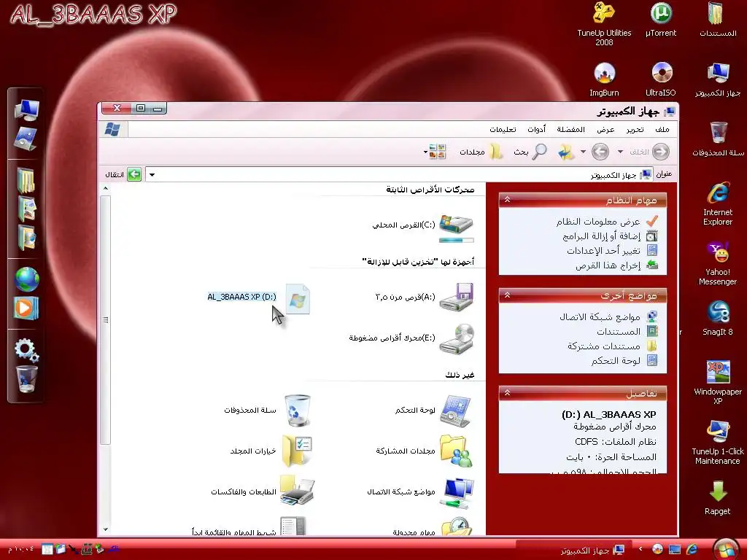Click the taskbar clock

(20, 549)
